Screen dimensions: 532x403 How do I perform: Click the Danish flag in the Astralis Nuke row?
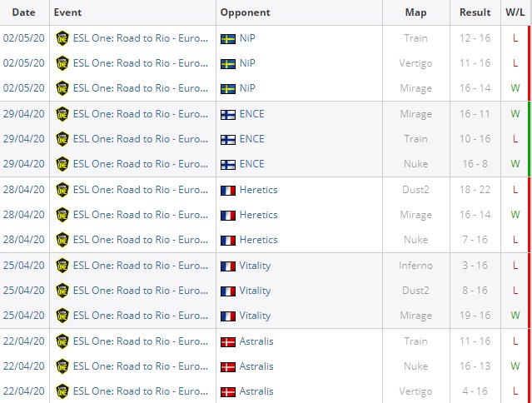click(227, 366)
